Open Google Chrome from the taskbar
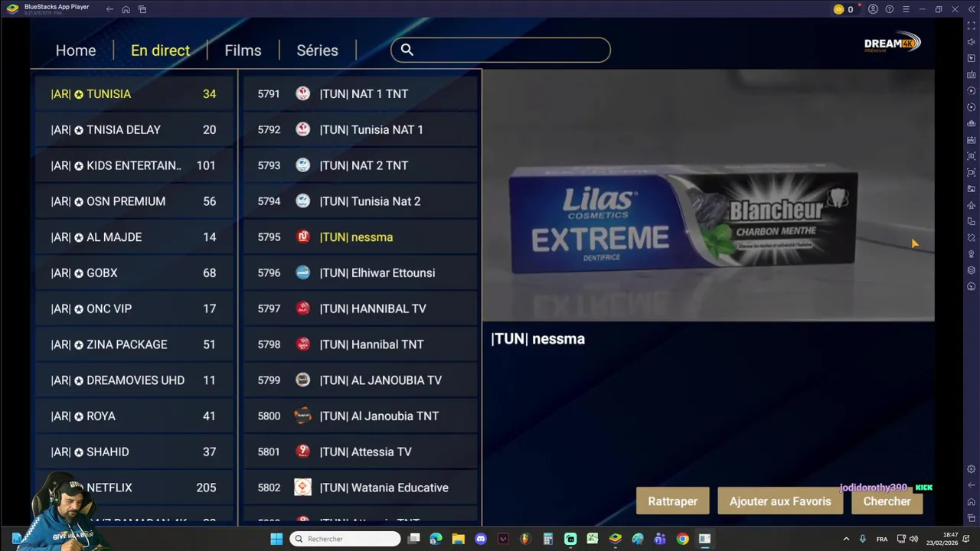This screenshot has width=980, height=551. click(x=682, y=539)
